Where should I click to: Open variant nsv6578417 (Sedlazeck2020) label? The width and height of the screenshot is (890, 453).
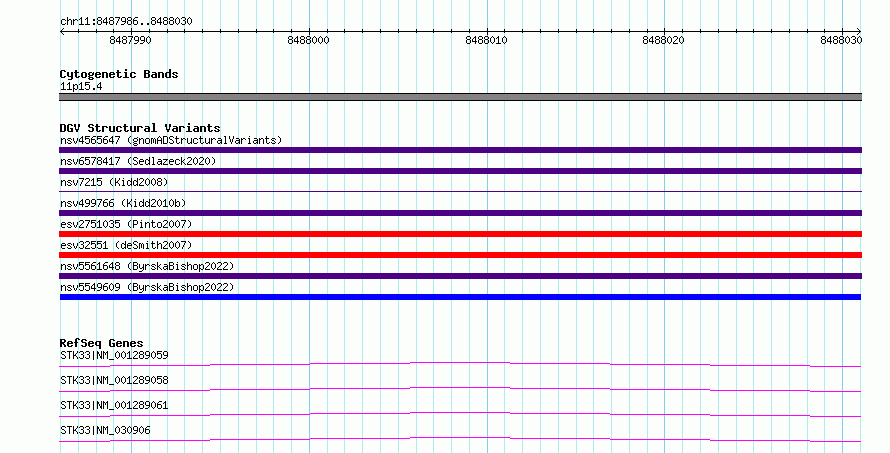coord(138,161)
